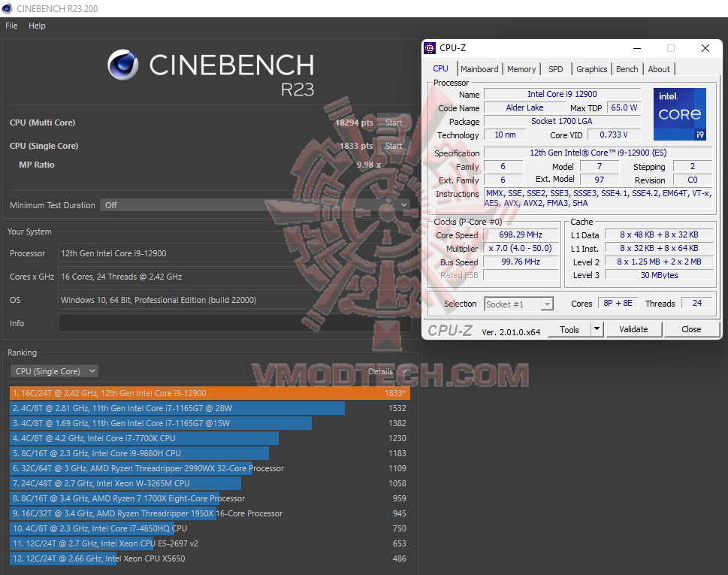The width and height of the screenshot is (728, 575).
Task: Start the CPU Multi Core test
Action: coord(393,123)
